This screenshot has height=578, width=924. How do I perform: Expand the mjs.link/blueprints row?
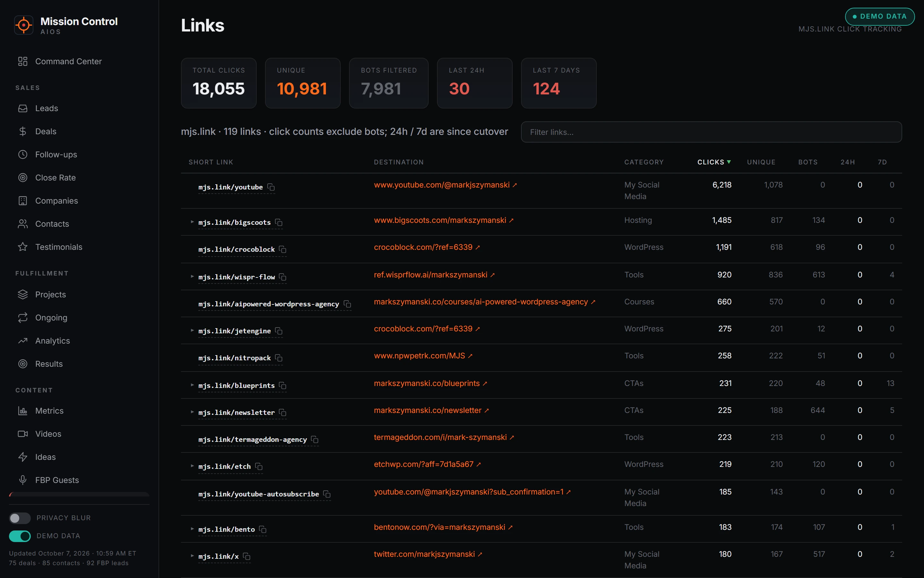tap(192, 385)
